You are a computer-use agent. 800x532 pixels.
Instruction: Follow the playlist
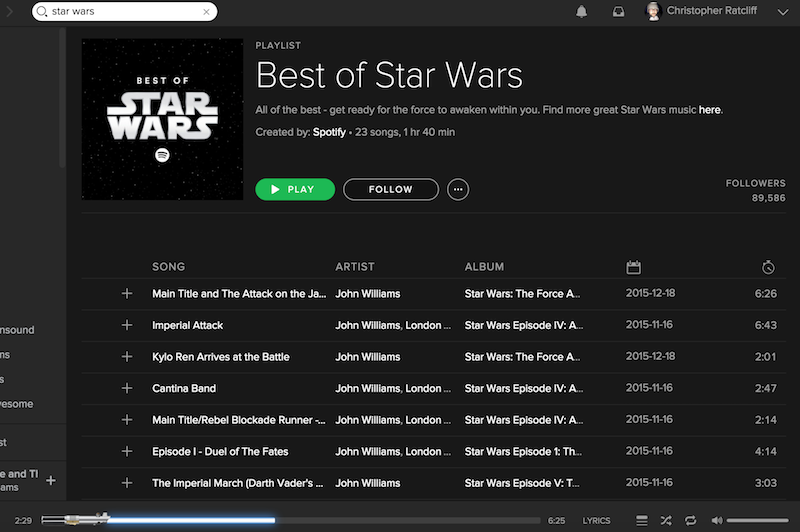(x=391, y=189)
